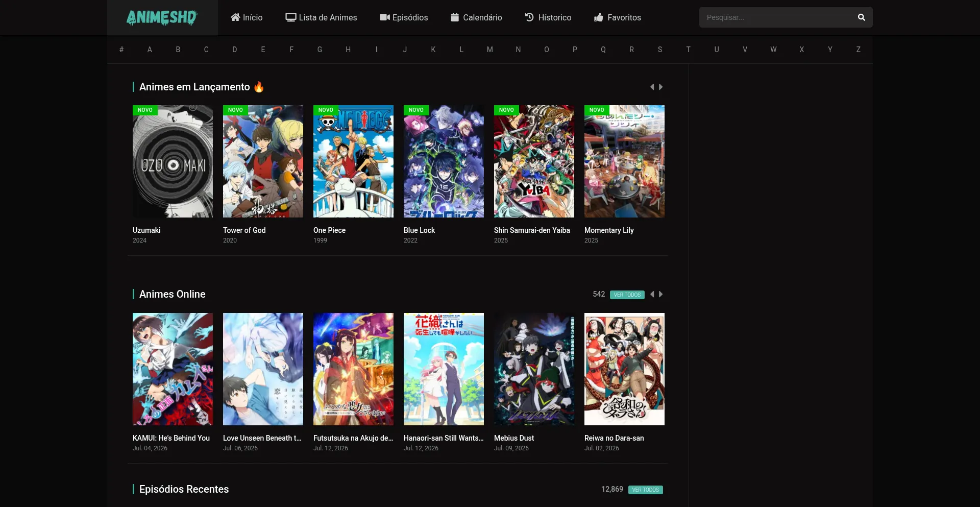Filter animes by letter M
980x507 pixels.
490,50
